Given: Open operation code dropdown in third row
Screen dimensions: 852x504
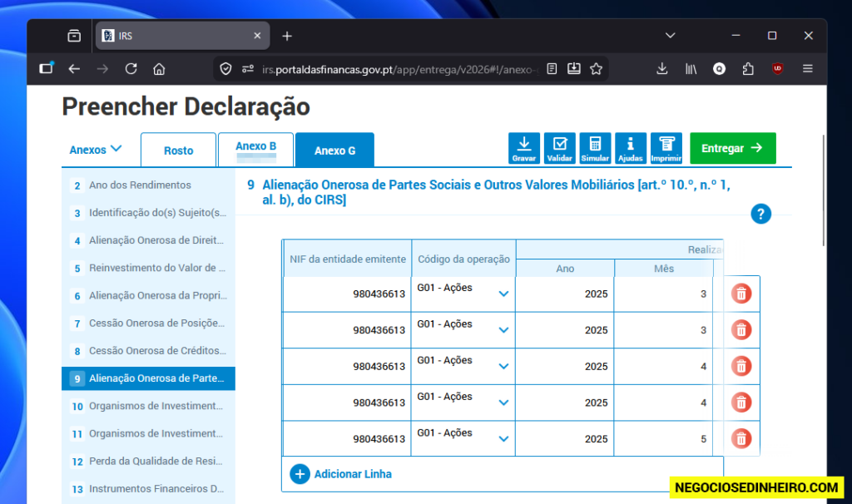Looking at the screenshot, I should [503, 366].
